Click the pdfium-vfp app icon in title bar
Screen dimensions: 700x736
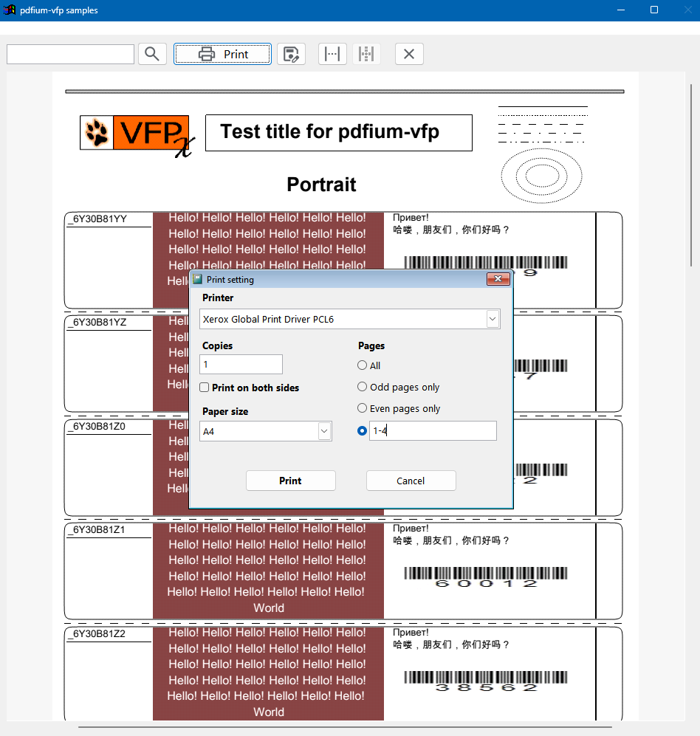click(10, 10)
